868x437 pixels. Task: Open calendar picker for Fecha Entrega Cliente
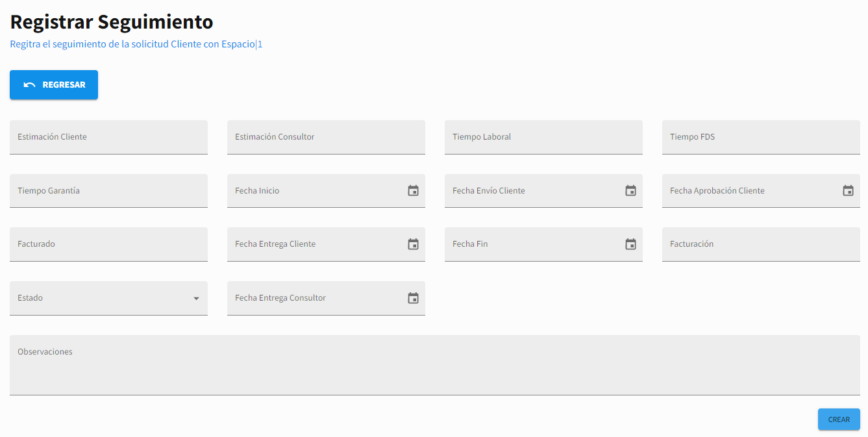click(x=413, y=244)
